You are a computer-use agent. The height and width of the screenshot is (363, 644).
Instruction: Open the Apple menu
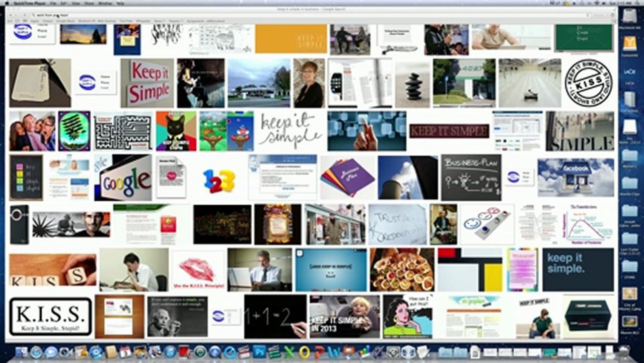(7, 3)
